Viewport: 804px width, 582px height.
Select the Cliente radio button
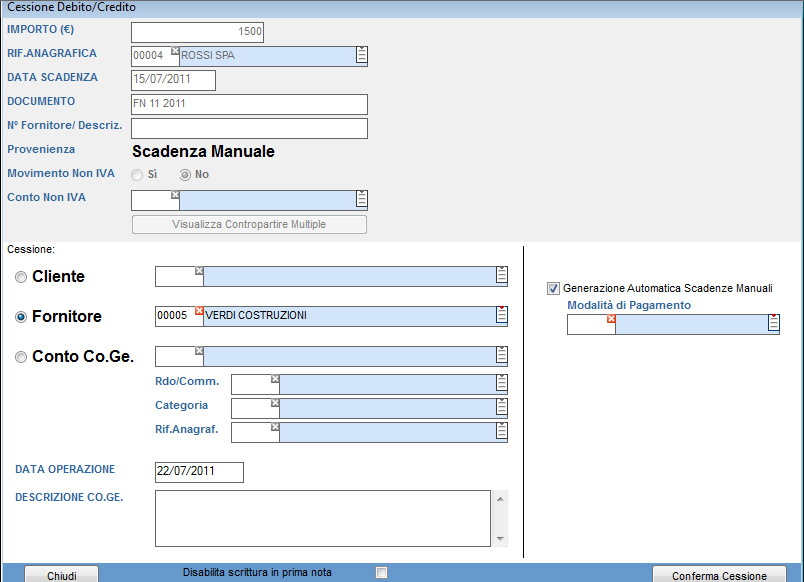click(21, 277)
